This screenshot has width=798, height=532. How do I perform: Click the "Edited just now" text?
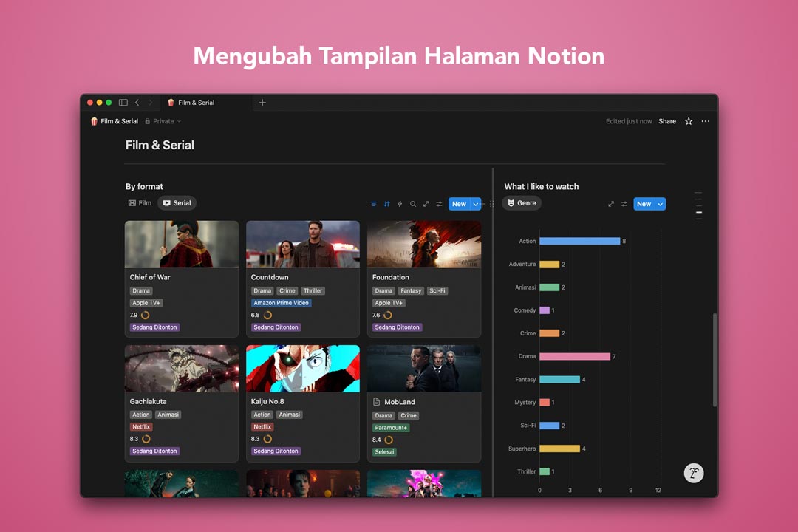tap(629, 121)
